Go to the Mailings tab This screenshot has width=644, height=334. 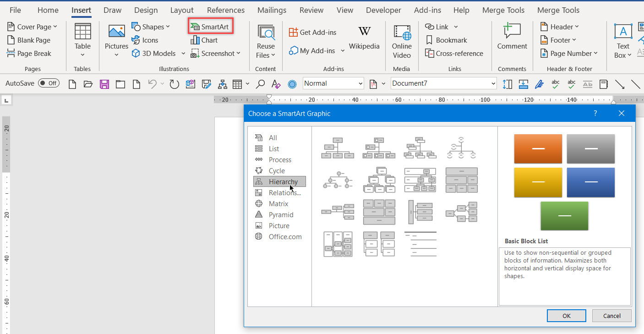272,10
